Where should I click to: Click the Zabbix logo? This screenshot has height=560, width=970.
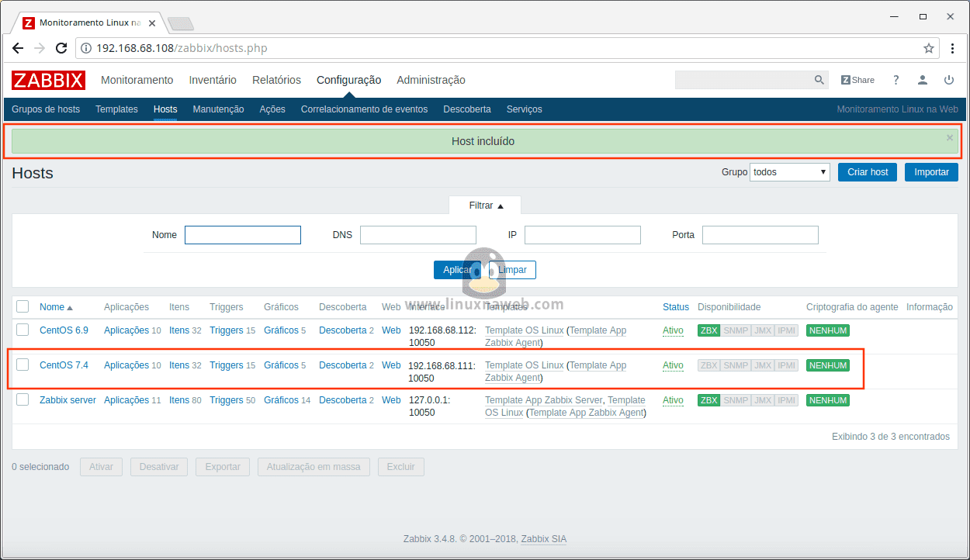click(48, 80)
